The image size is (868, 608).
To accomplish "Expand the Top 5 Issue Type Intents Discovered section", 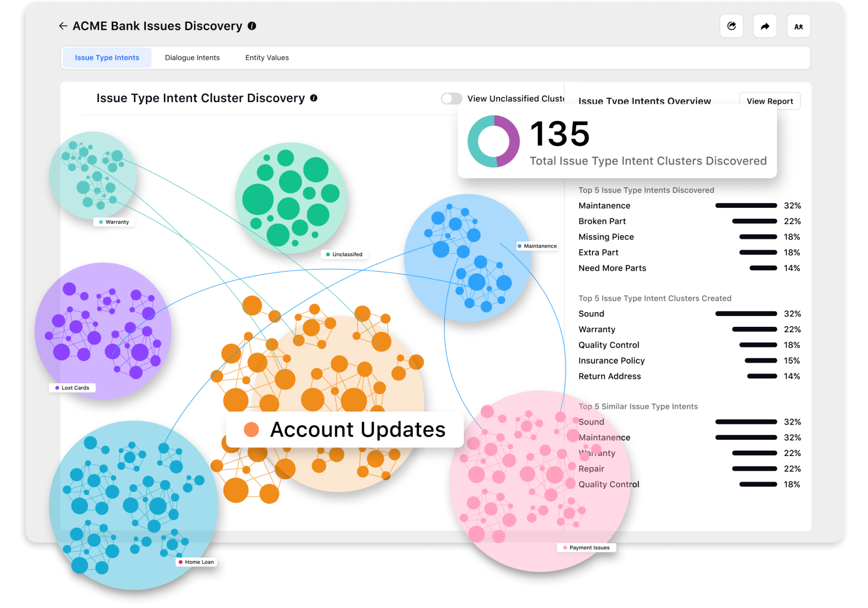I will (646, 190).
